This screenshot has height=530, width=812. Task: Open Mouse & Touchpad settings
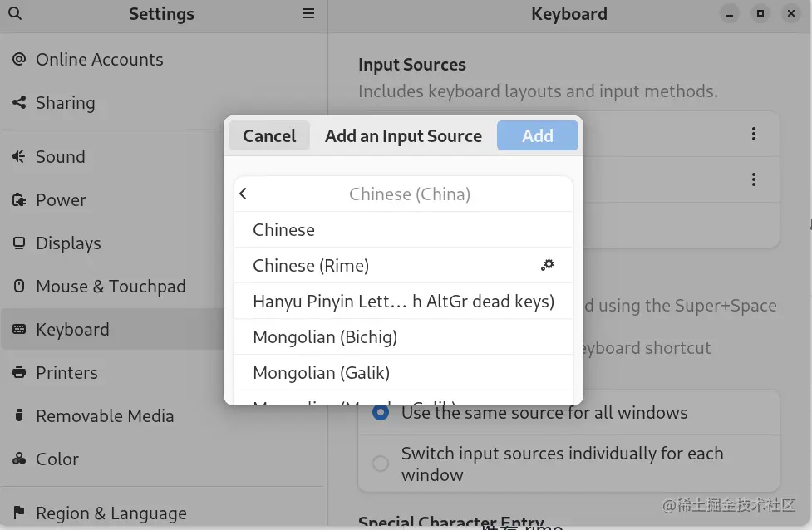pos(111,287)
